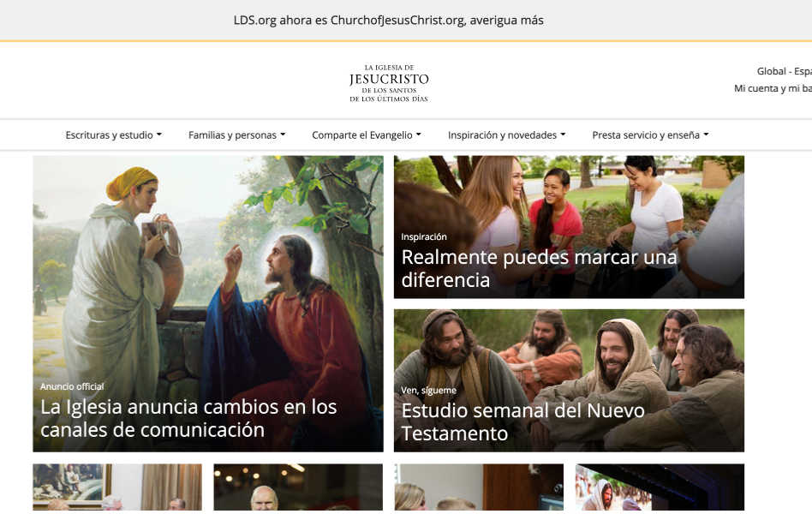Open last bottom thumbnail with stage screen
This screenshot has height=514, width=812.
(x=660, y=487)
